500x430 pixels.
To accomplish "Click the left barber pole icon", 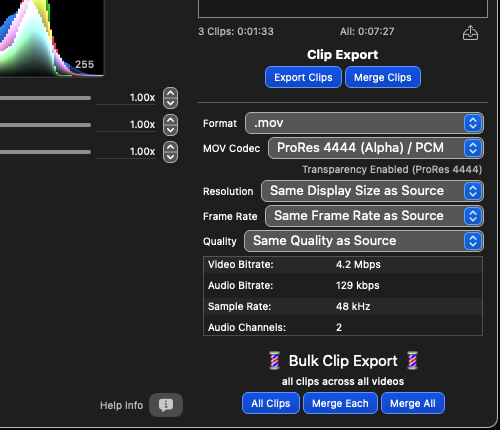I will point(274,360).
